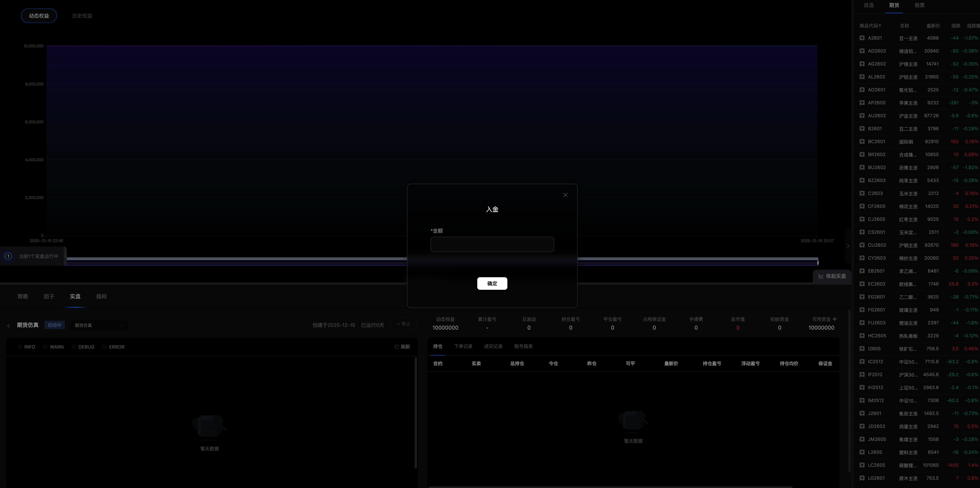
Task: Click the plus icon beside 可用资金
Action: (x=834, y=319)
